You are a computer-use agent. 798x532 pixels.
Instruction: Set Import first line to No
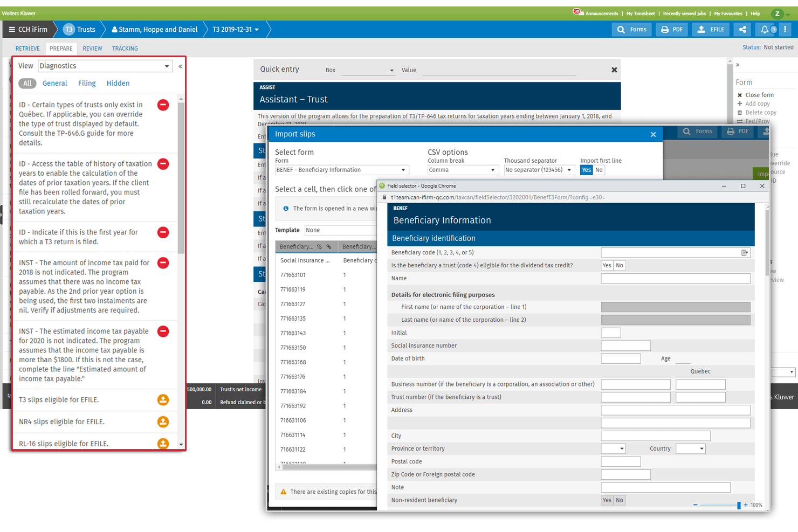tap(598, 170)
